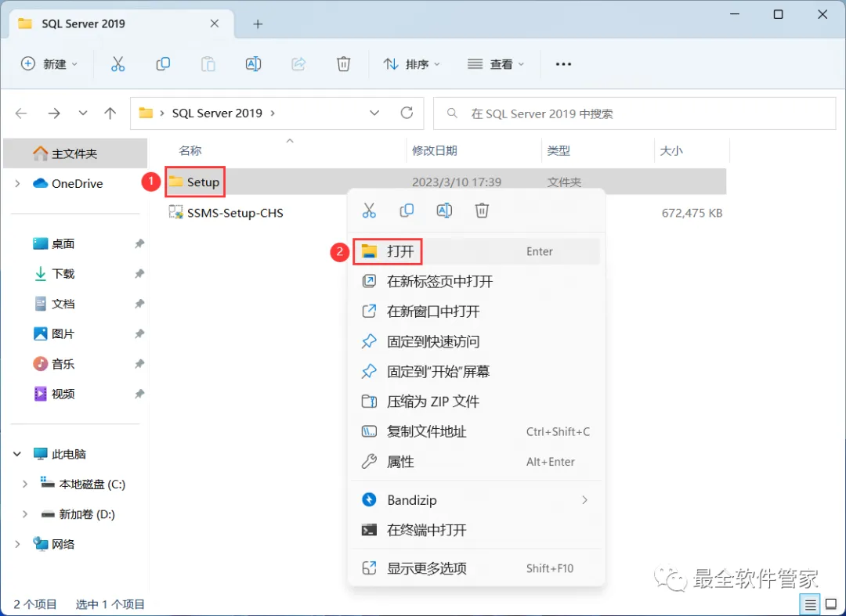Click the Rename icon in the context menu

coord(444,211)
